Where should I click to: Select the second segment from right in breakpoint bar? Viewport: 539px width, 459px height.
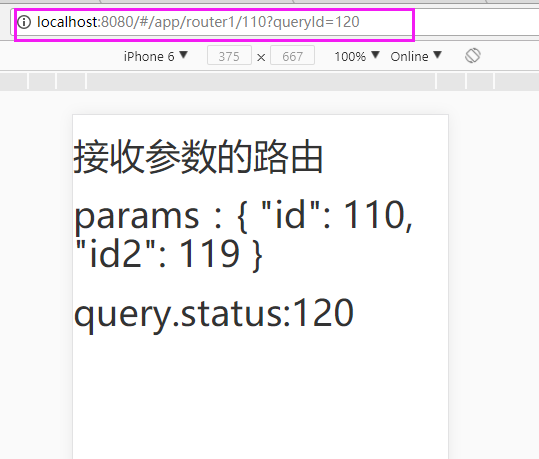pos(480,81)
